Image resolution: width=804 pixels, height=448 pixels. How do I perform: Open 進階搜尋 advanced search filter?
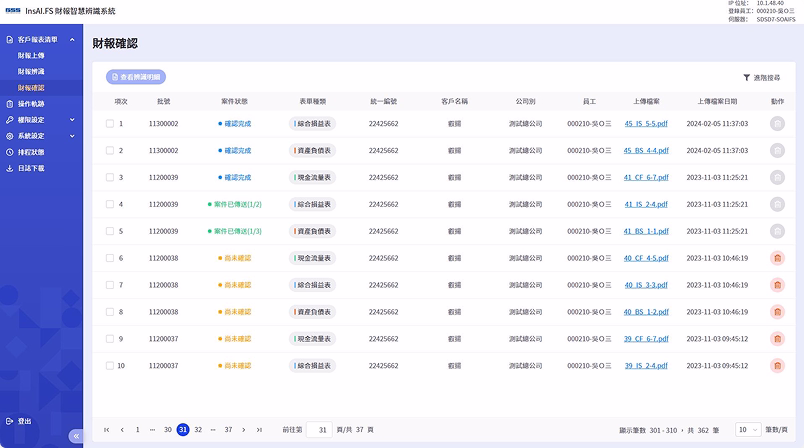[762, 77]
